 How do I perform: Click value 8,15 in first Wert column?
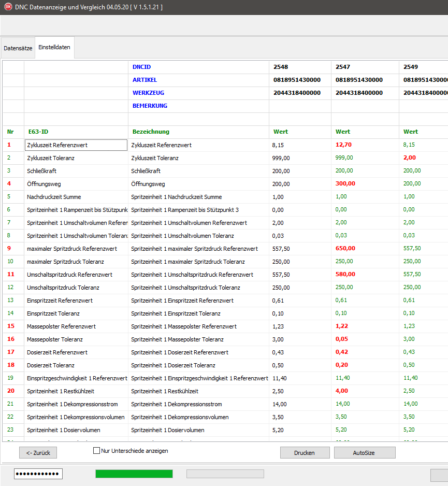278,146
